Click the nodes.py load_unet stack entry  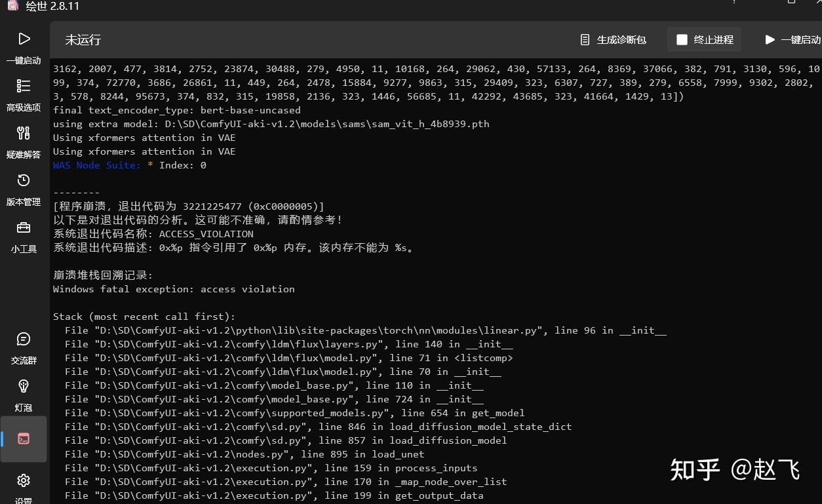pyautogui.click(x=245, y=454)
